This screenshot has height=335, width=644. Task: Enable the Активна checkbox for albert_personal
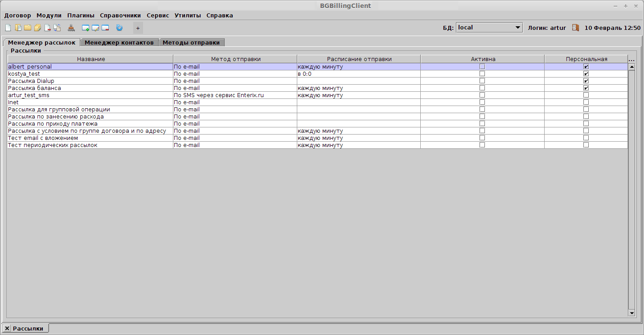pos(482,67)
